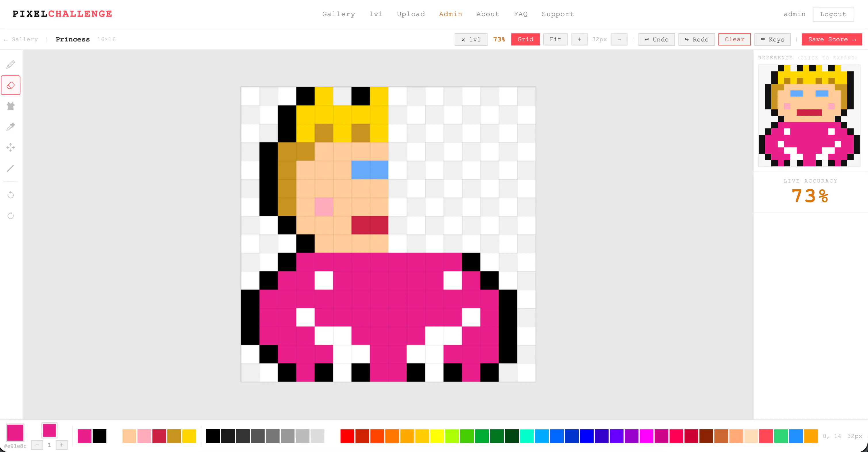Clear the canvas with Clear button
The height and width of the screenshot is (452, 868).
734,39
